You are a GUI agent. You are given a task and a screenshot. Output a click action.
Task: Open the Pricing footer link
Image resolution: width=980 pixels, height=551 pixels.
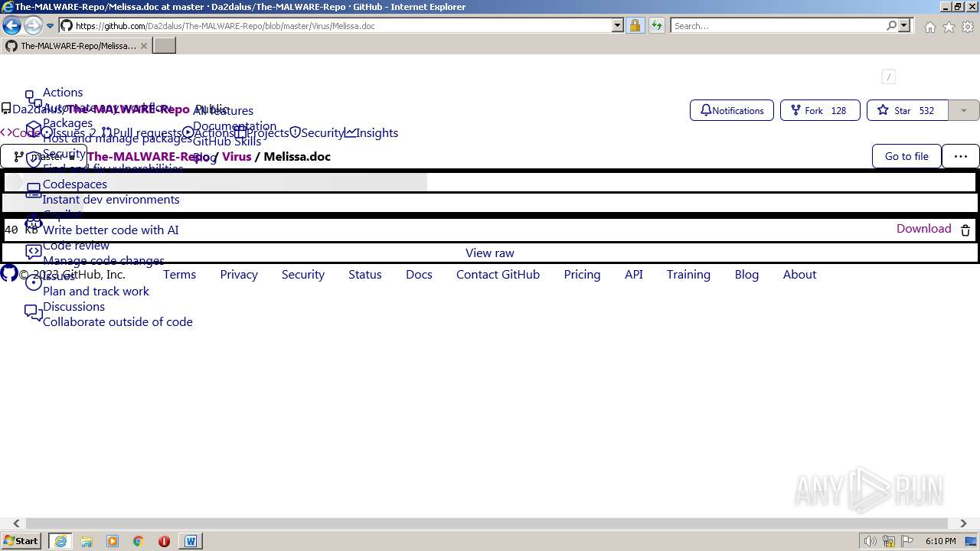(x=582, y=274)
